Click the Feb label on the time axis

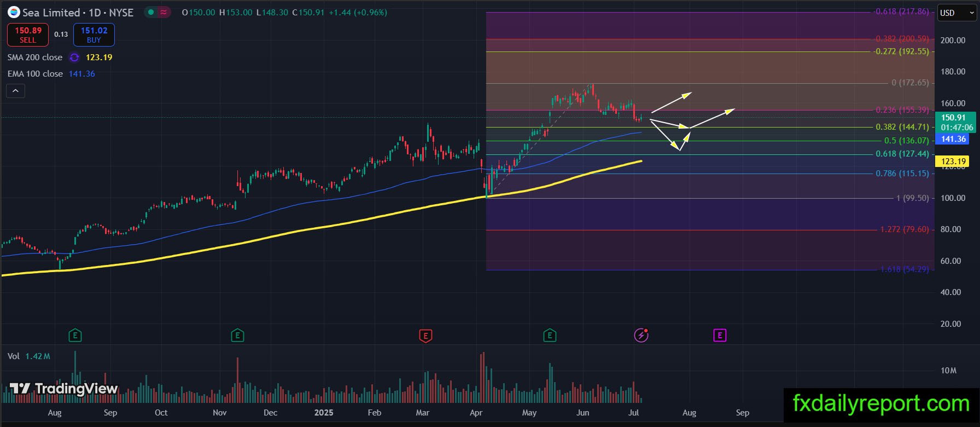tap(375, 413)
